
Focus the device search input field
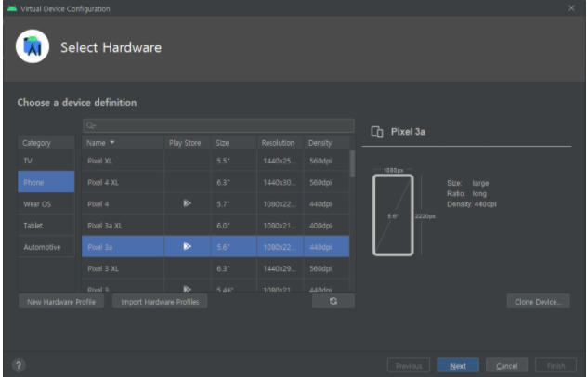point(218,125)
